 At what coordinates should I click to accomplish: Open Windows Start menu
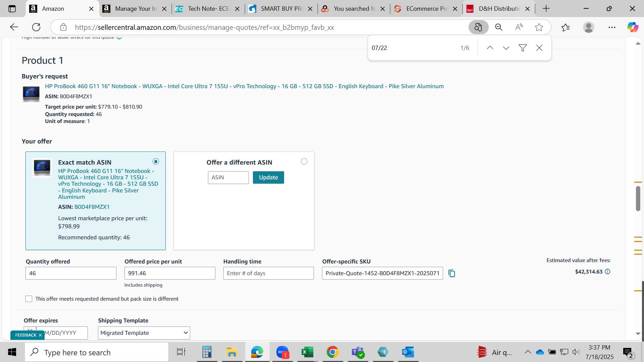pos(12,352)
